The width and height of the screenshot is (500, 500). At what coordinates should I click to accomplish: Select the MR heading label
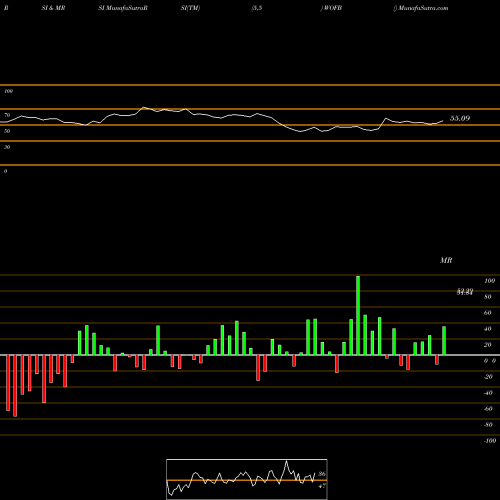point(446,260)
